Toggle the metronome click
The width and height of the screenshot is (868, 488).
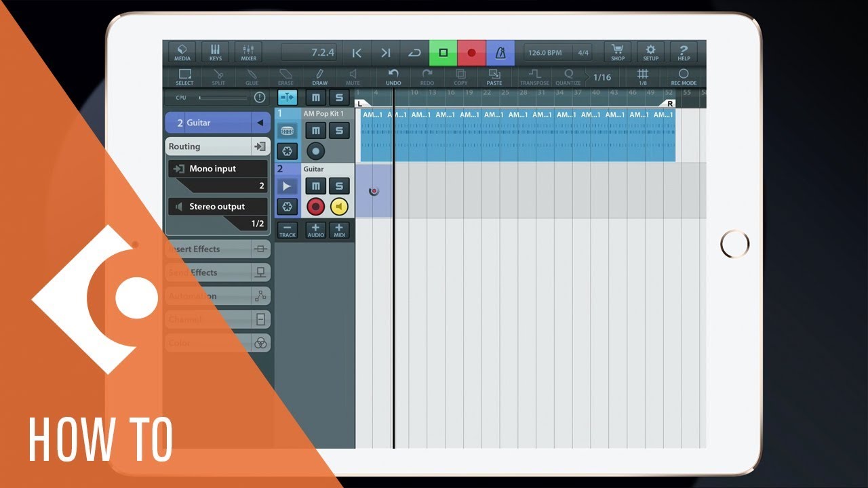(500, 53)
